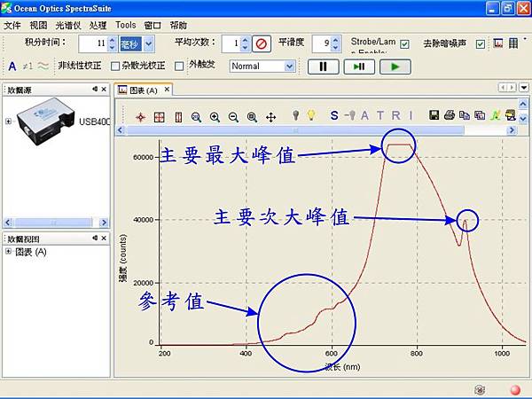Viewport: 532px width, 399px height.
Task: Click the vertical range scale tool
Action: [178, 117]
